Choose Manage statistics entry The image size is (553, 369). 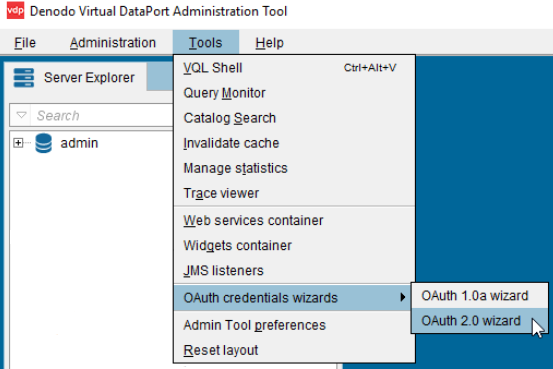[294, 168]
